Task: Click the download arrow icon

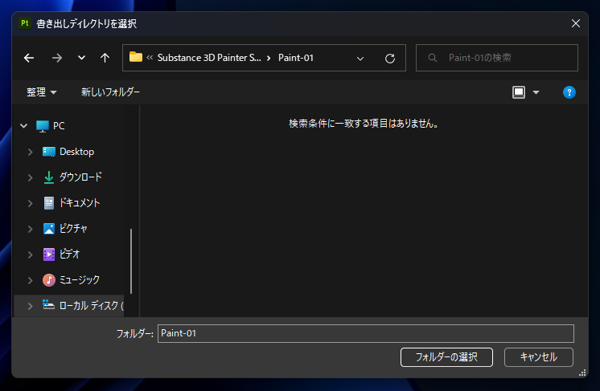Action: click(x=49, y=178)
